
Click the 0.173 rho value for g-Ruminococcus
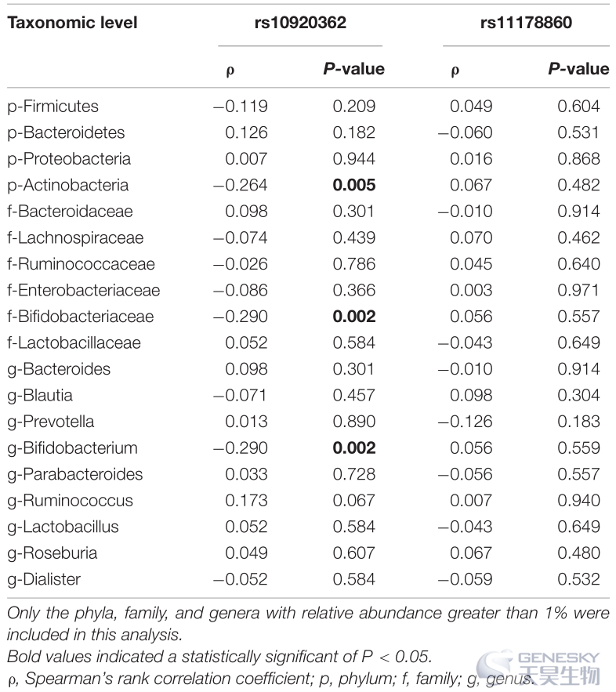(246, 501)
